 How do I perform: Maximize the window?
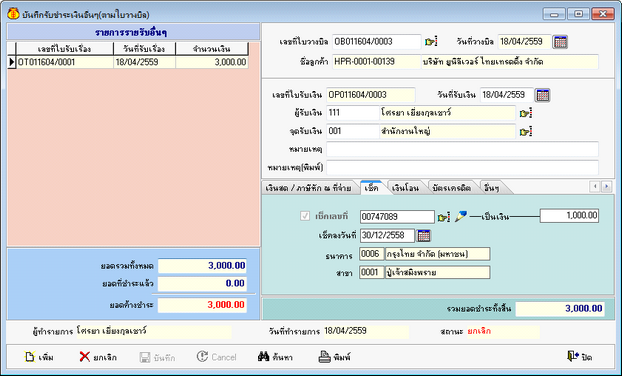(578, 14)
